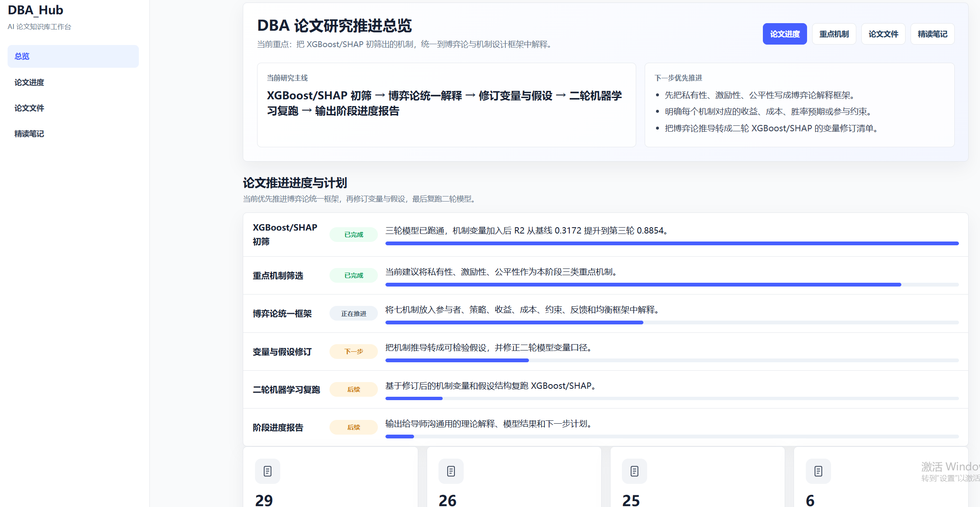Viewport: 980px width, 507px height.
Task: Click the 二轮机器学习复跑 progress bar
Action: 672,398
